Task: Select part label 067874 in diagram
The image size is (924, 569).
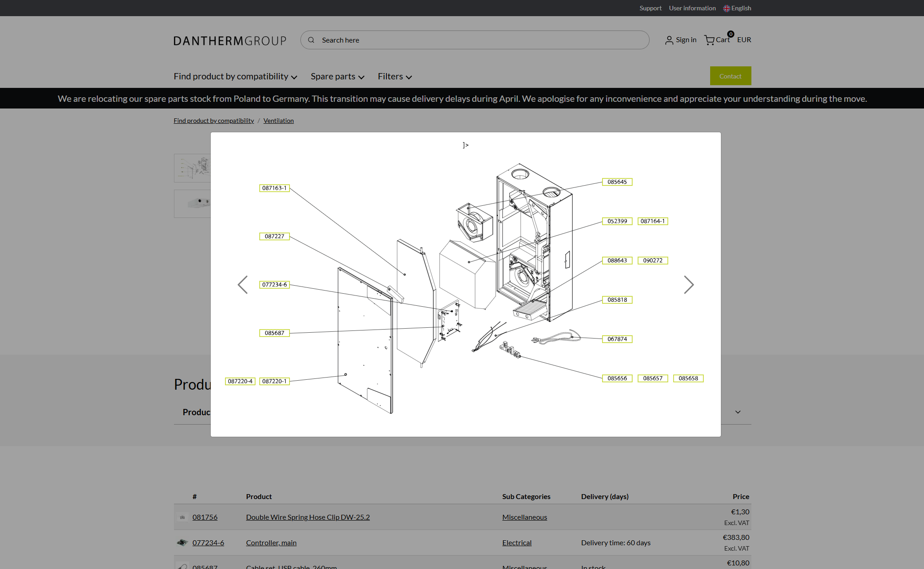Action: [x=617, y=339]
